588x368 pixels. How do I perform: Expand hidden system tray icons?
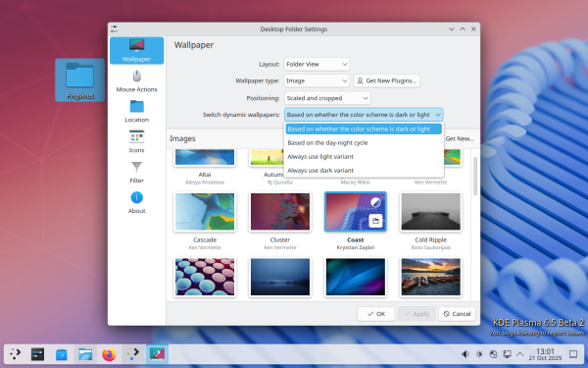[520, 354]
